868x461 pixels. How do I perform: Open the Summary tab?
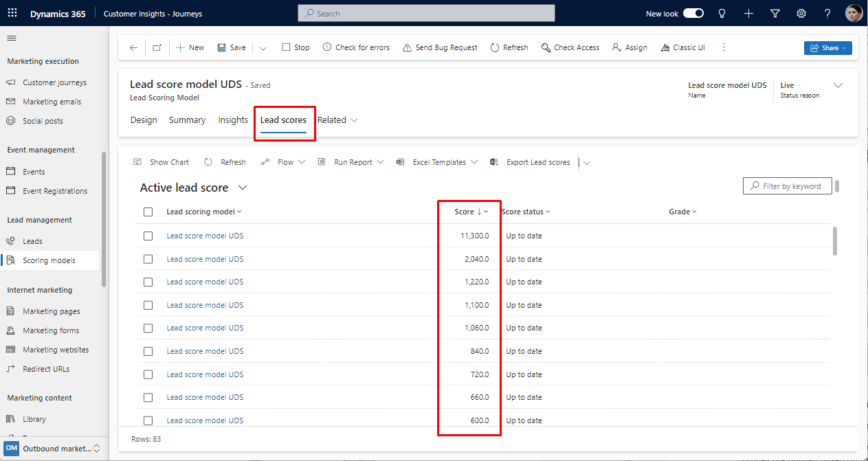(x=187, y=120)
